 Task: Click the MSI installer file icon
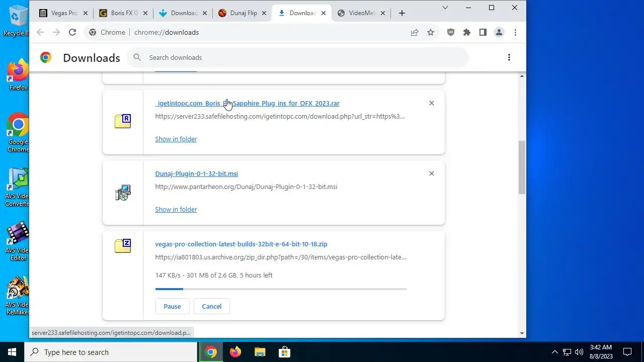[123, 193]
